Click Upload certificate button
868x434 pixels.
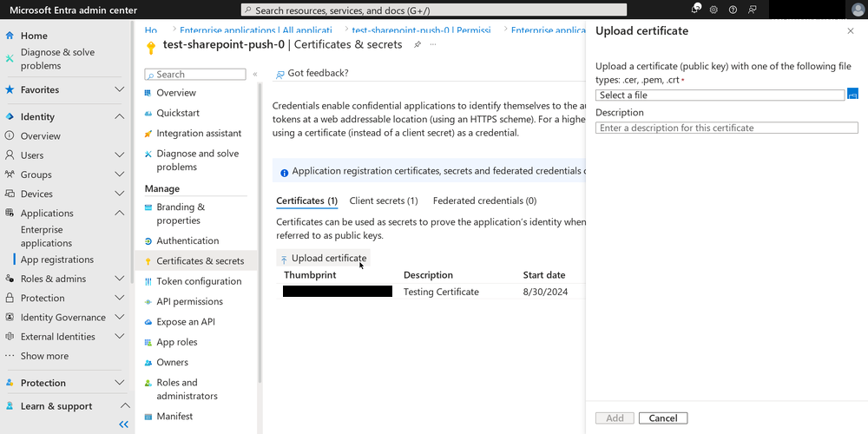click(323, 259)
